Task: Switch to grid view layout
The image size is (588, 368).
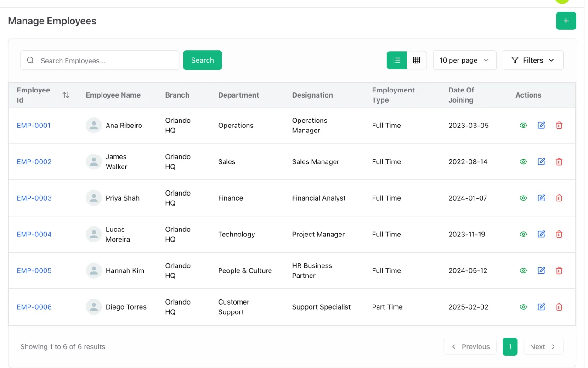Action: tap(417, 60)
